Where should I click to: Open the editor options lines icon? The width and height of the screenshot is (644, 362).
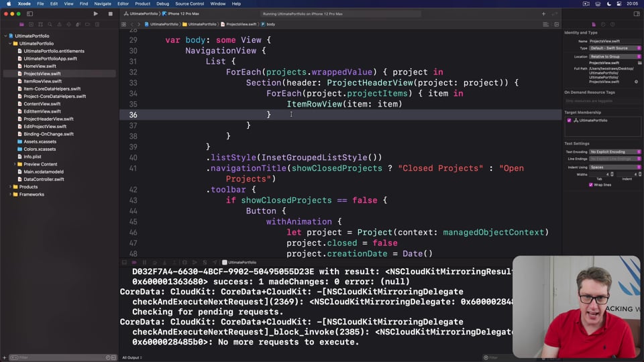(546, 24)
